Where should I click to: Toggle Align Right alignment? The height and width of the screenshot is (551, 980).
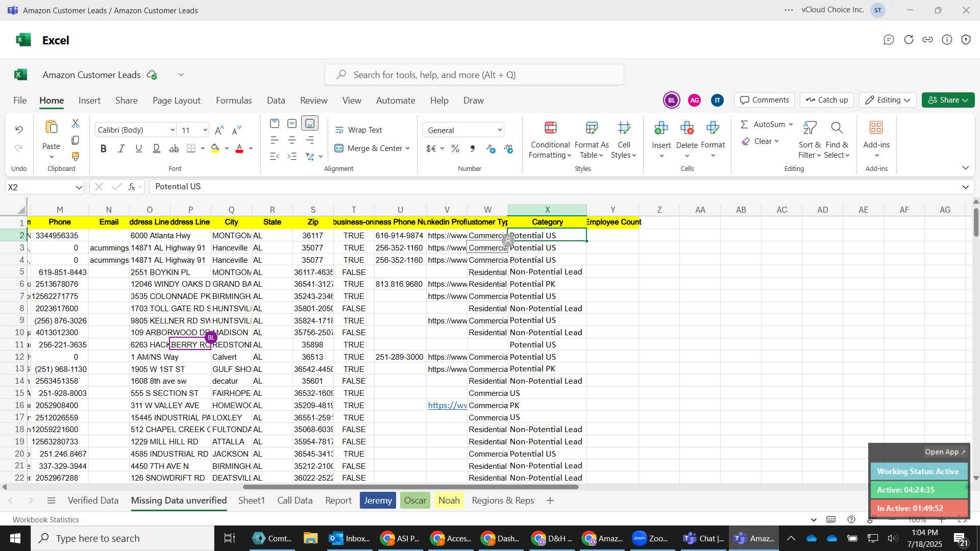point(310,140)
